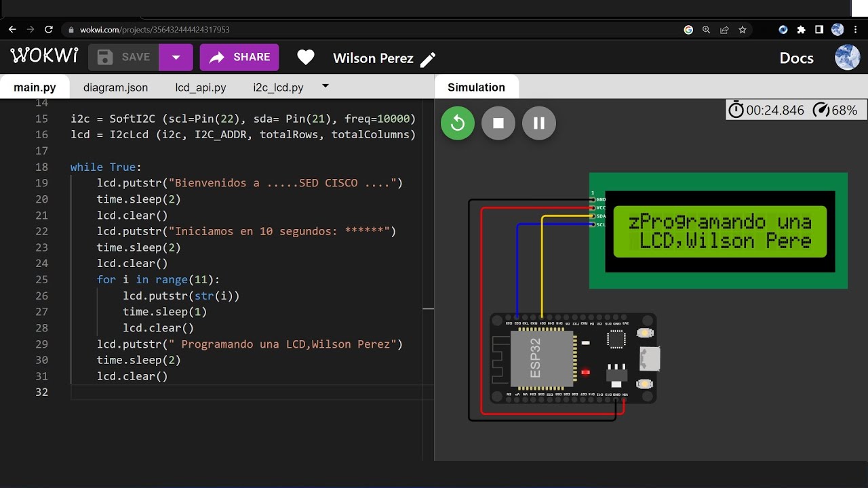The width and height of the screenshot is (868, 488).
Task: Open the i2c_lcd.py tab
Action: click(278, 87)
